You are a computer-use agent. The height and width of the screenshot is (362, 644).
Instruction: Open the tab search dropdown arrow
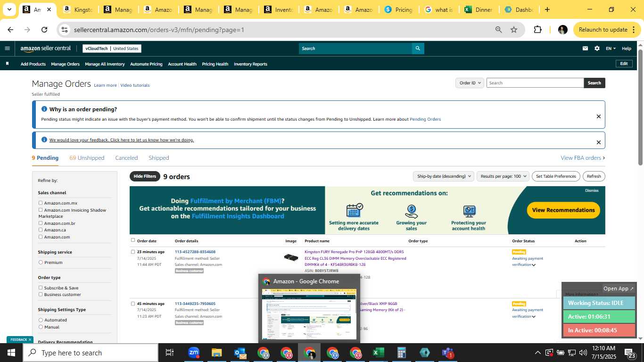tap(9, 9)
